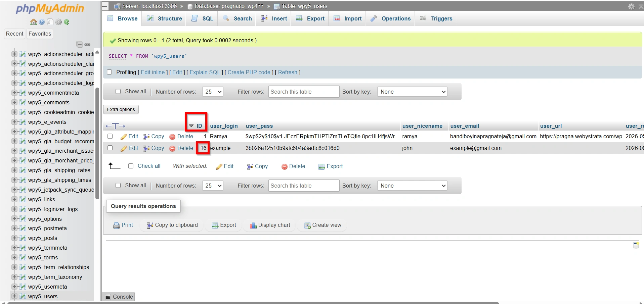Open lower Sort by key dropdown
Image resolution: width=644 pixels, height=304 pixels.
pos(412,186)
